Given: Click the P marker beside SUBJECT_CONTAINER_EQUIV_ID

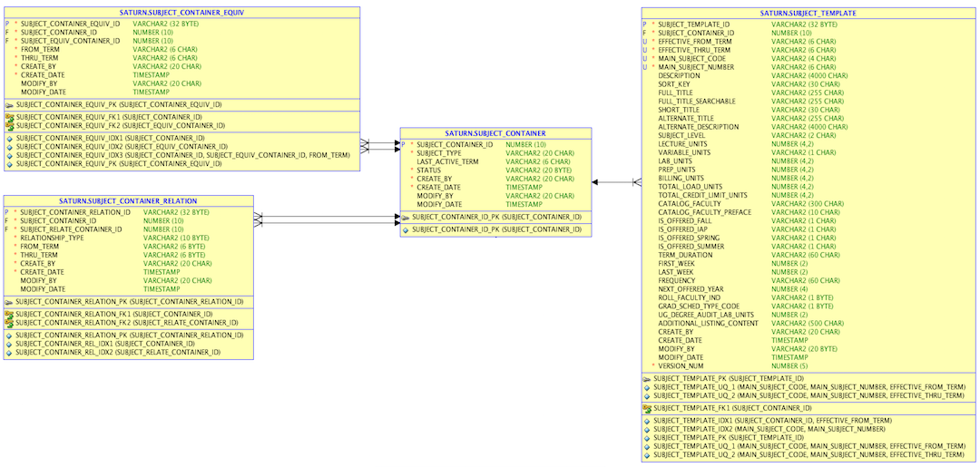Looking at the screenshot, I should click(x=7, y=24).
